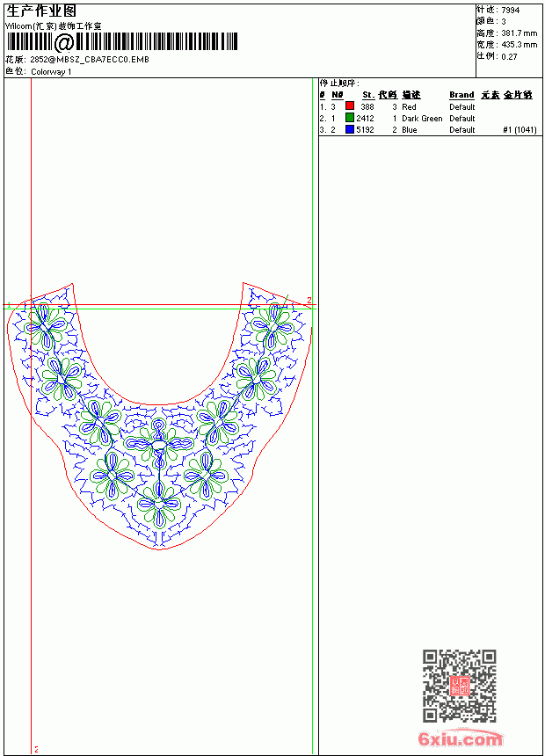Screen dimensions: 545x756
Task: Click 'Default' brand in the Dark Green row
Action: point(462,119)
